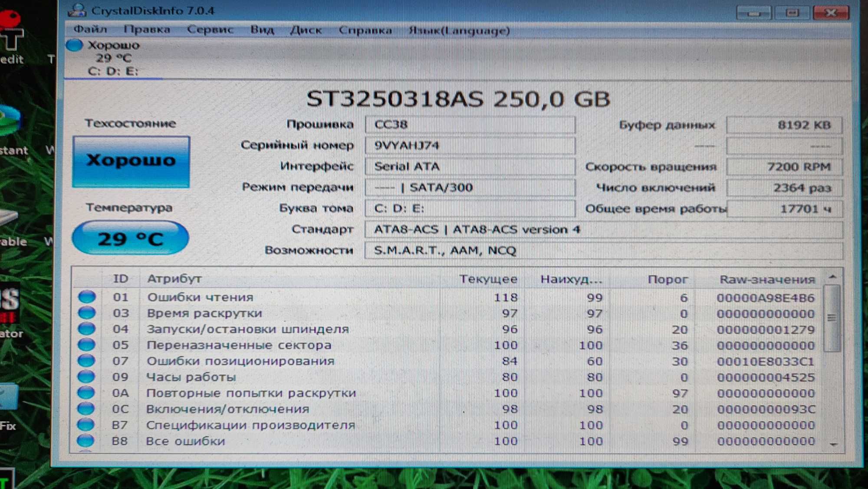Open the Язык(Language) menu
The image size is (868, 489).
tap(459, 31)
